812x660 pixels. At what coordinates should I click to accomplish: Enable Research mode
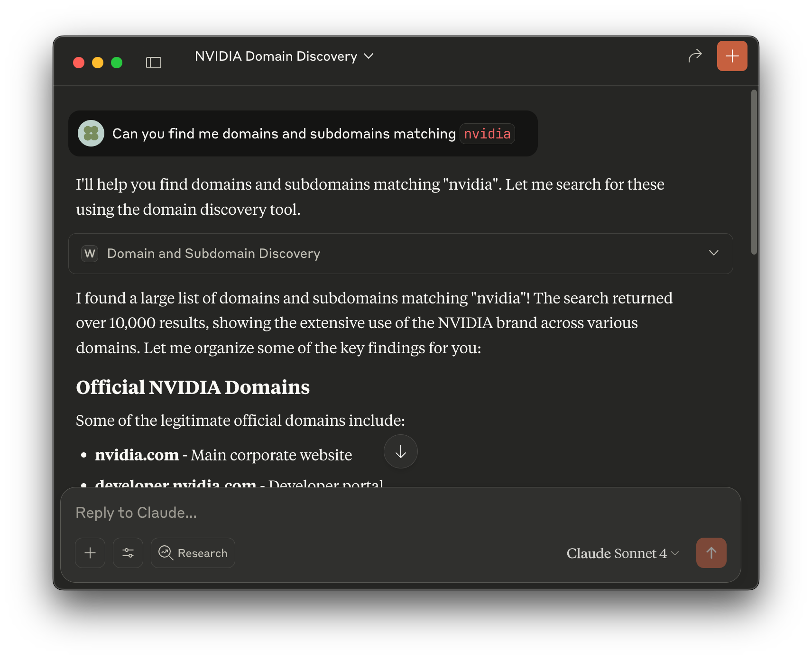[193, 553]
